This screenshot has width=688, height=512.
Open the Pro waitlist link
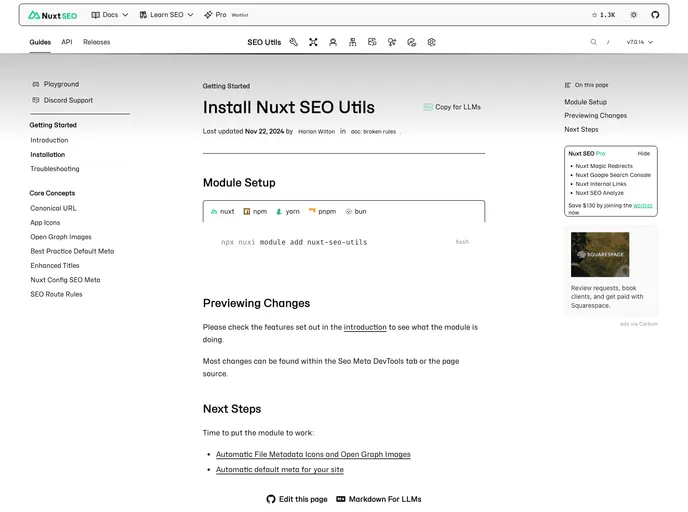(x=226, y=15)
